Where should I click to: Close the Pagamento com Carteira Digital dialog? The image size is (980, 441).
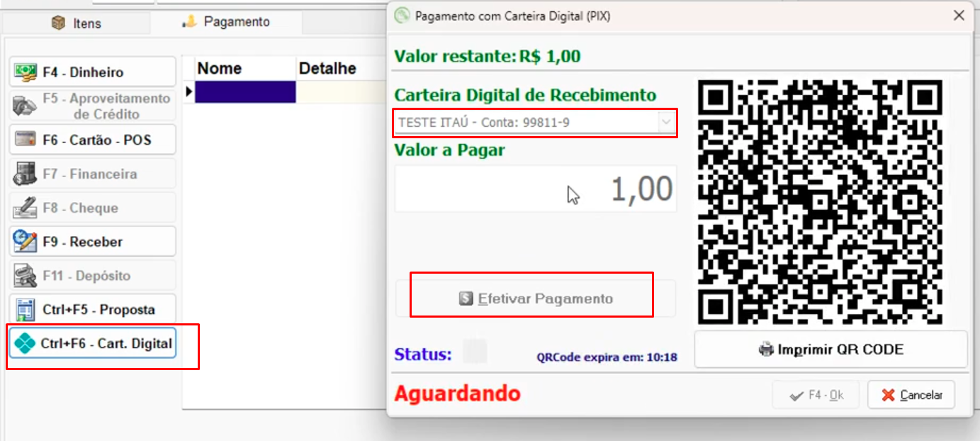point(959,15)
